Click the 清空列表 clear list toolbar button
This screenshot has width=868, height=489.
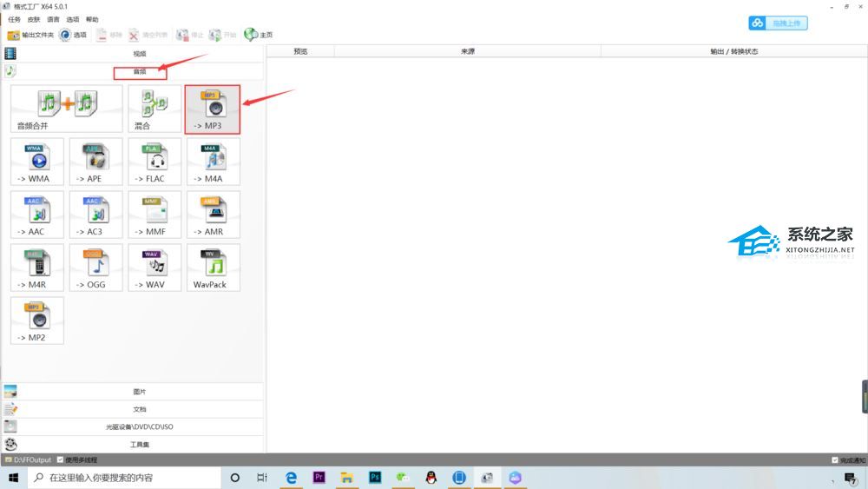click(148, 35)
